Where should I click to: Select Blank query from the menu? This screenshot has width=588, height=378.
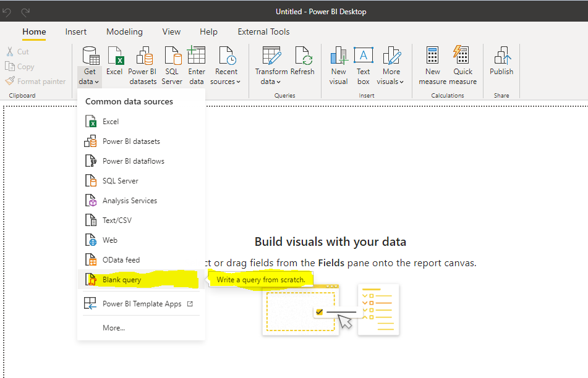122,280
